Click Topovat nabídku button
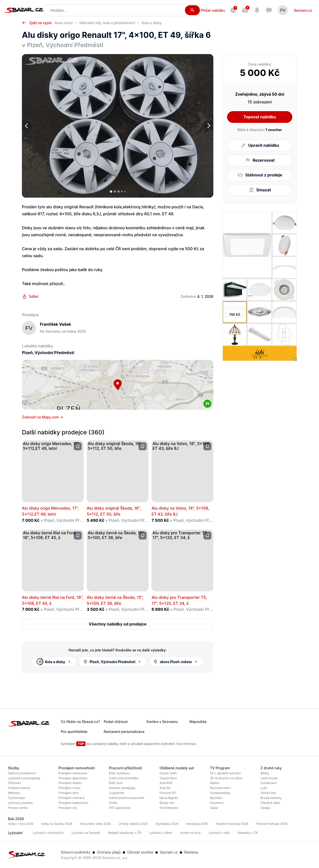Screen dimensions: 319x868 [259, 117]
